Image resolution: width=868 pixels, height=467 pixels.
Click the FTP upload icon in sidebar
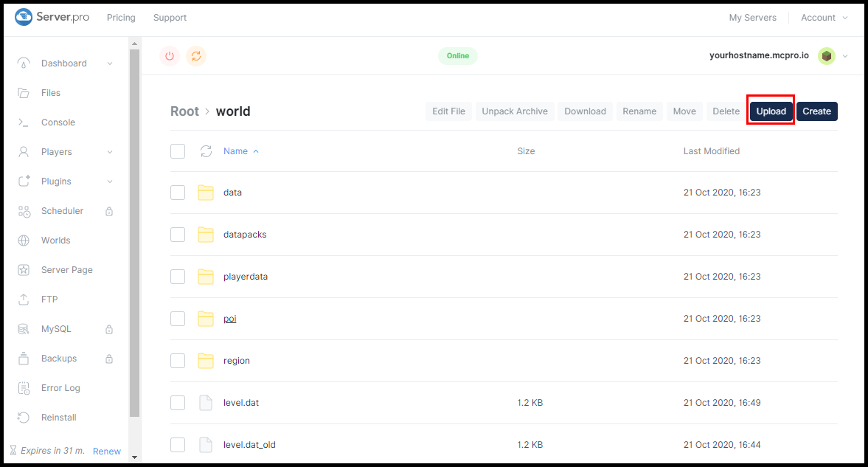(24, 299)
